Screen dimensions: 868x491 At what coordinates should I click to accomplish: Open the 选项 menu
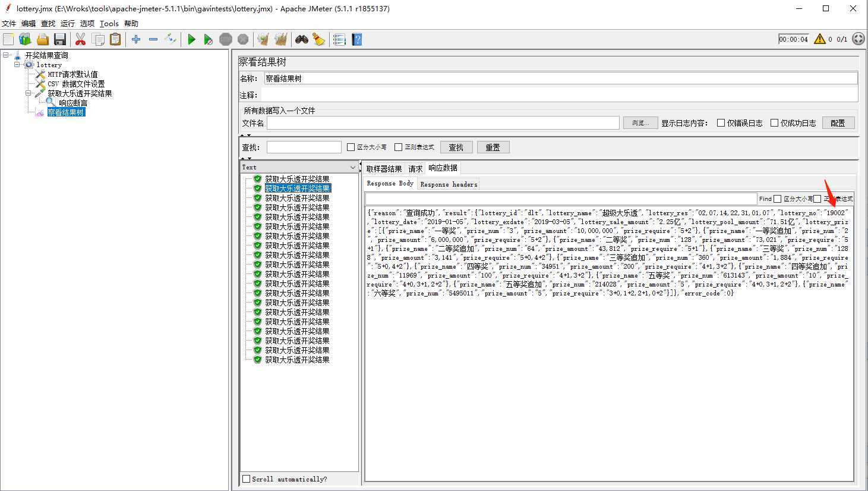point(87,24)
